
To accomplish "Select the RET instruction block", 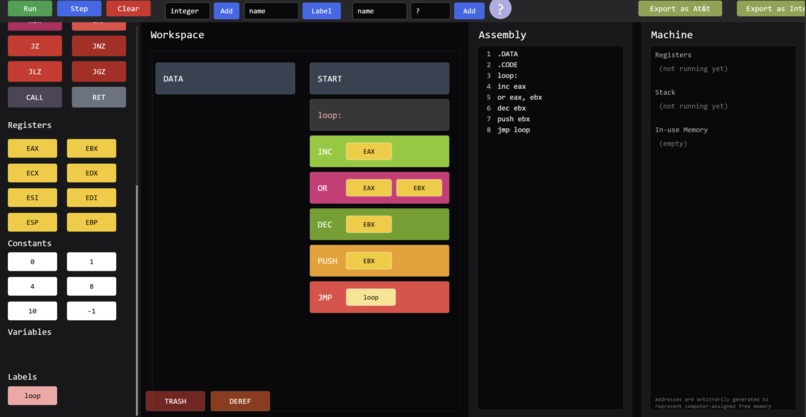I will [99, 97].
